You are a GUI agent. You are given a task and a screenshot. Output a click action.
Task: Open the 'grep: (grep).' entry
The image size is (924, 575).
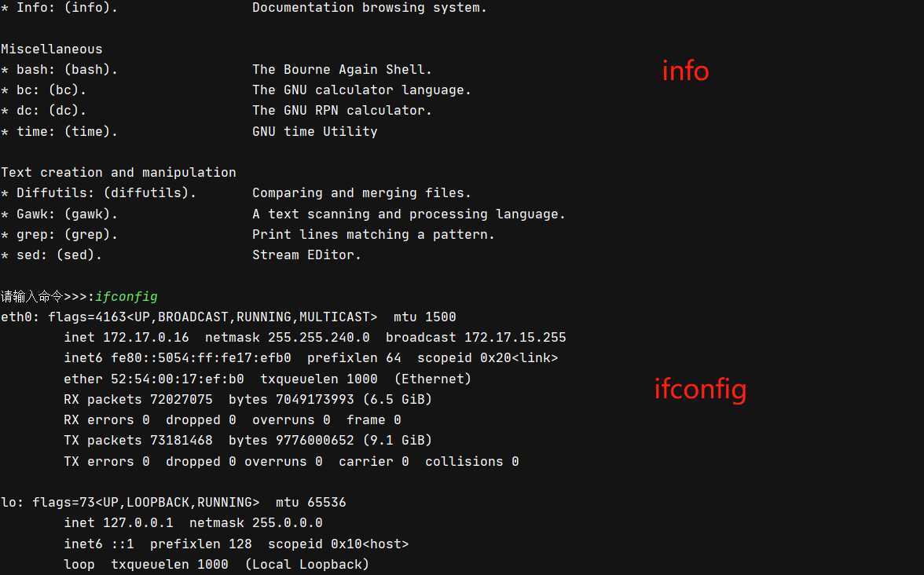[x=67, y=234]
